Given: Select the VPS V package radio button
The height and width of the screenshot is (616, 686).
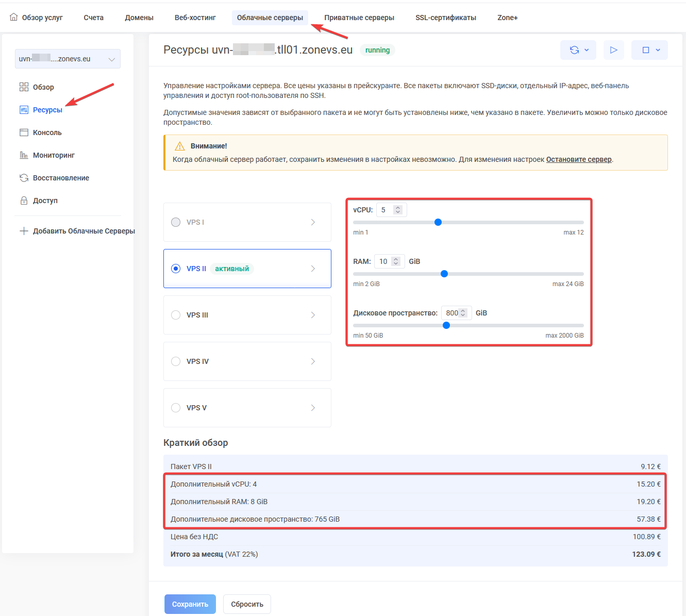Looking at the screenshot, I should pyautogui.click(x=176, y=408).
